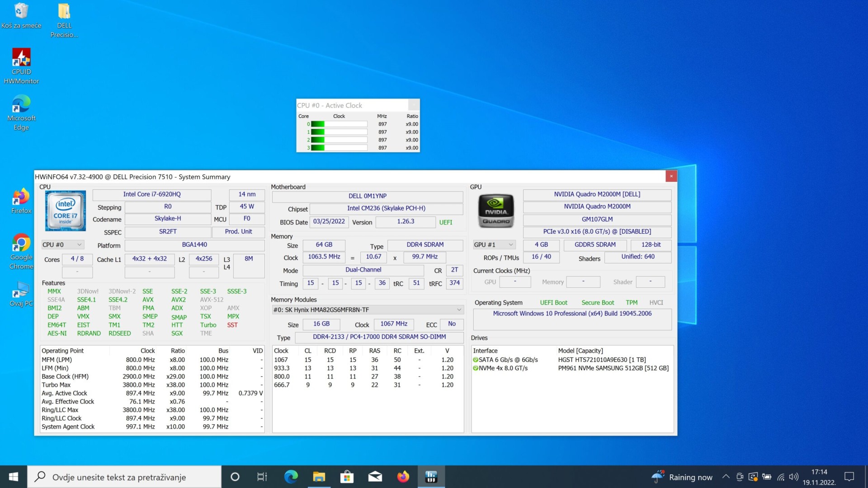Select PM961 NVMe SAMSUNG 512GB drive row
Image resolution: width=868 pixels, height=488 pixels.
click(x=572, y=368)
